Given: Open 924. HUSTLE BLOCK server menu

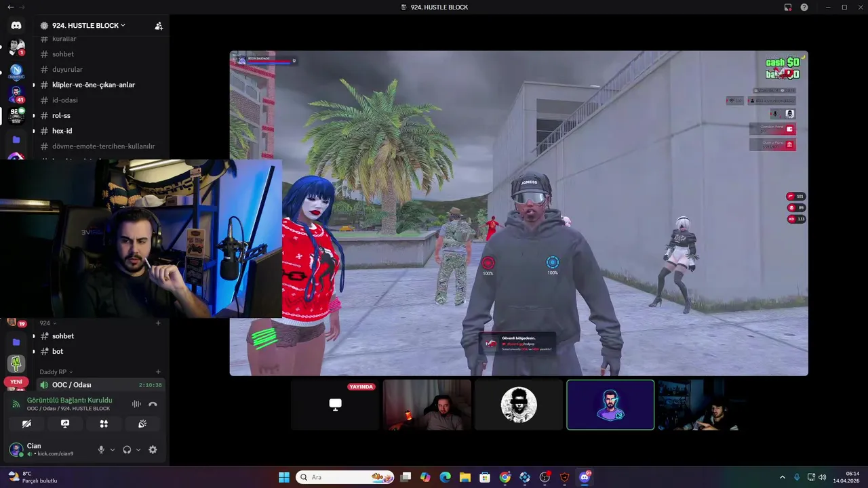Looking at the screenshot, I should pyautogui.click(x=89, y=25).
